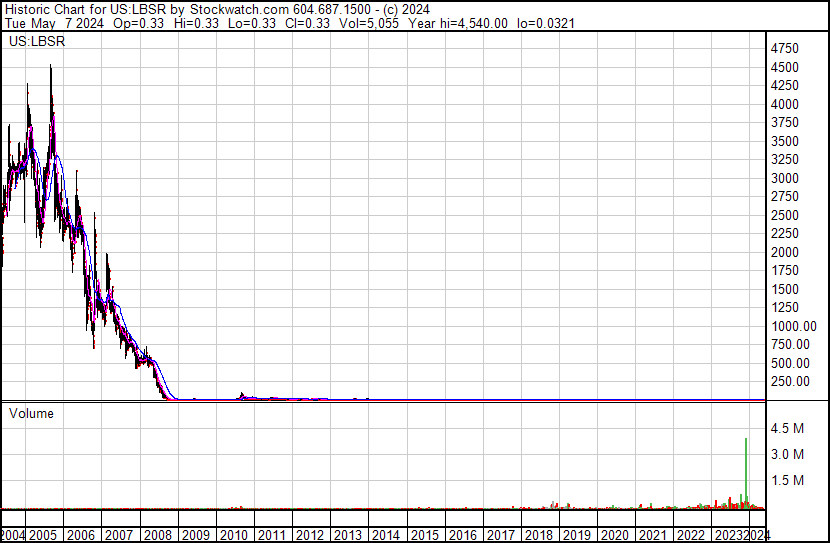Click the 2016 year label on time axis

[x=463, y=535]
